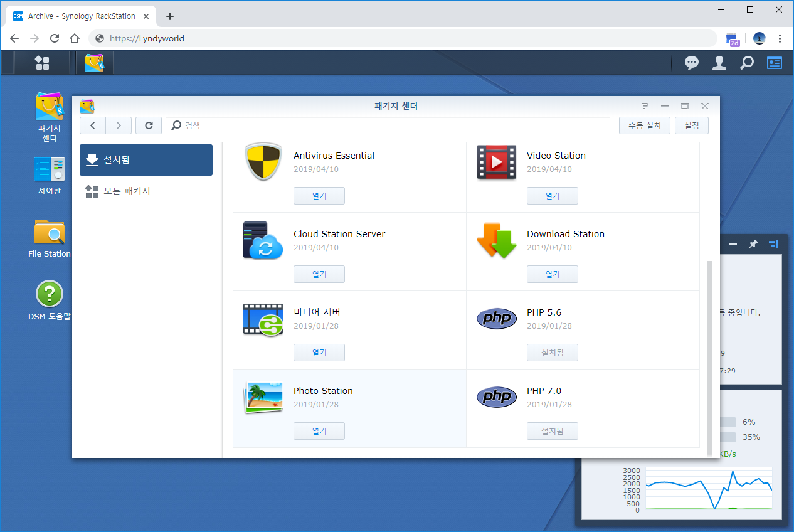Viewport: 794px width, 532px height.
Task: Select 설치됨 in the sidebar
Action: (146, 160)
